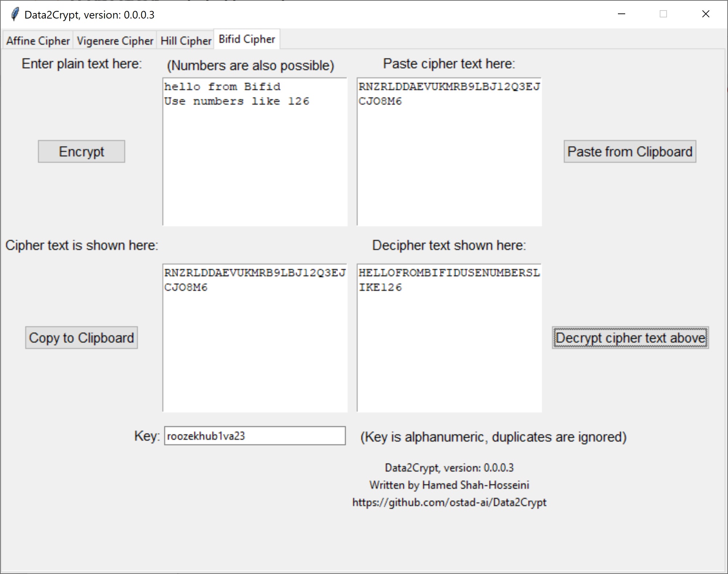
Task: Click the Bifid Cipher tab
Action: click(x=247, y=39)
